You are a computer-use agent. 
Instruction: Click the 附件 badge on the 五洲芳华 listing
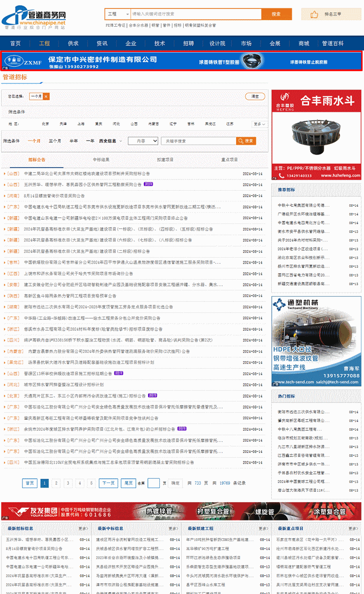(149, 185)
